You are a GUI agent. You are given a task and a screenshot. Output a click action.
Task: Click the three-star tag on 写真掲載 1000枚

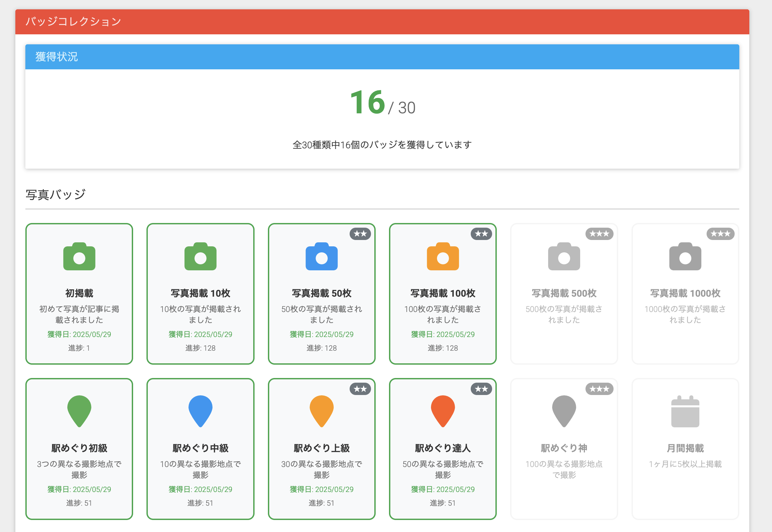pos(721,234)
